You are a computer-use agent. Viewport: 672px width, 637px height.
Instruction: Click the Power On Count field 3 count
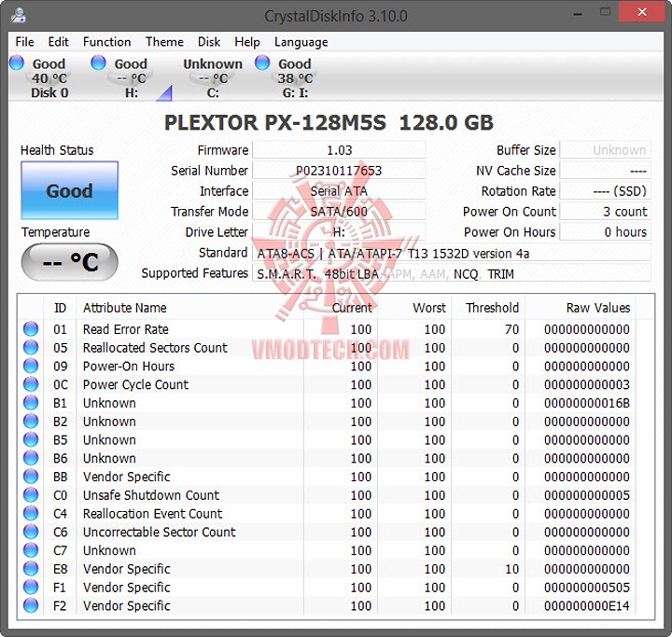pos(606,212)
